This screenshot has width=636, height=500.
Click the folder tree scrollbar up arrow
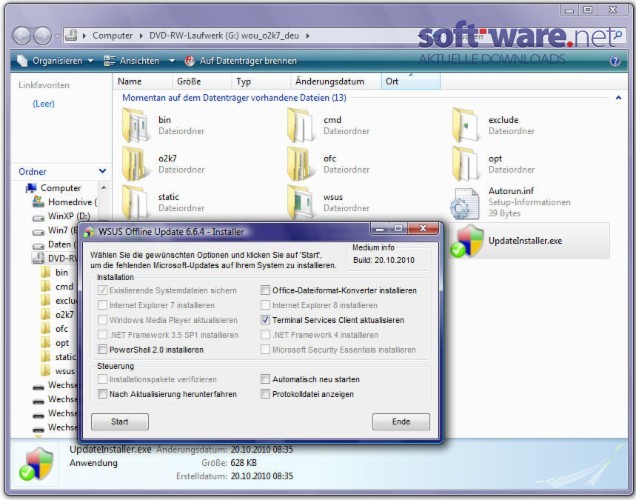point(104,188)
